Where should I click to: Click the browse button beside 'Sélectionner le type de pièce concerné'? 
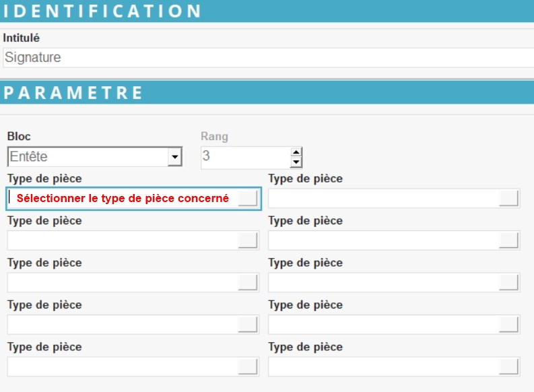pos(248,198)
